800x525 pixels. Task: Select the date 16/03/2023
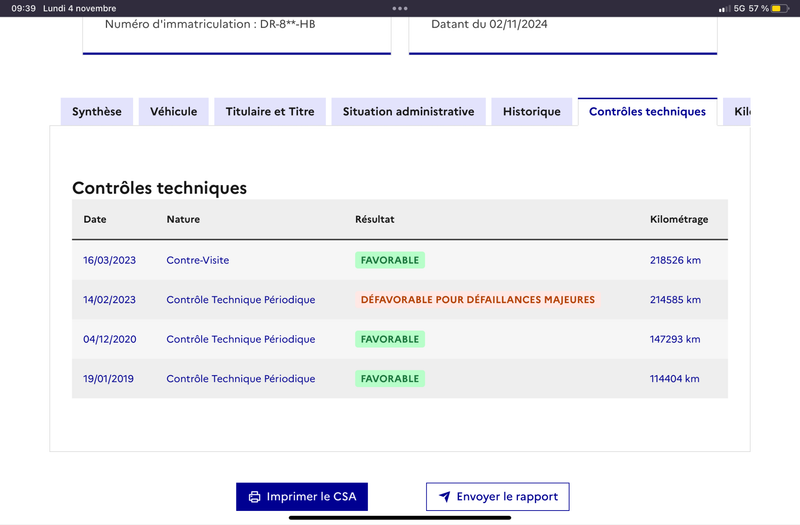pyautogui.click(x=110, y=260)
